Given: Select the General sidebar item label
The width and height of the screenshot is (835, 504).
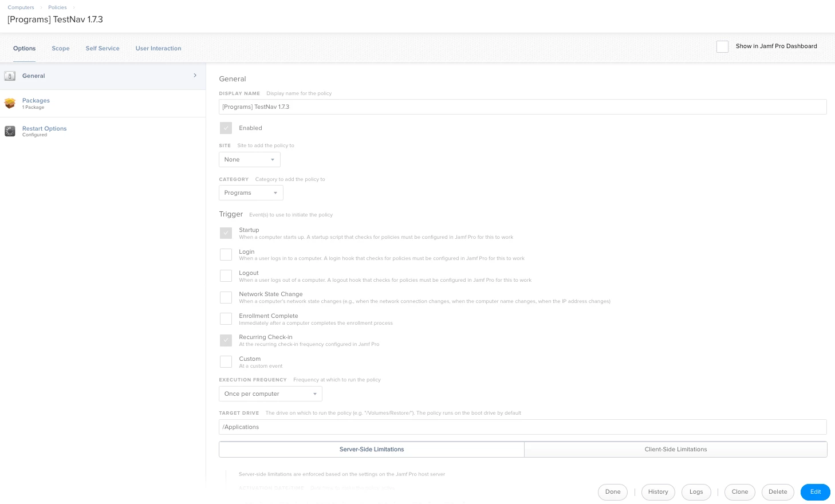Looking at the screenshot, I should pyautogui.click(x=34, y=76).
